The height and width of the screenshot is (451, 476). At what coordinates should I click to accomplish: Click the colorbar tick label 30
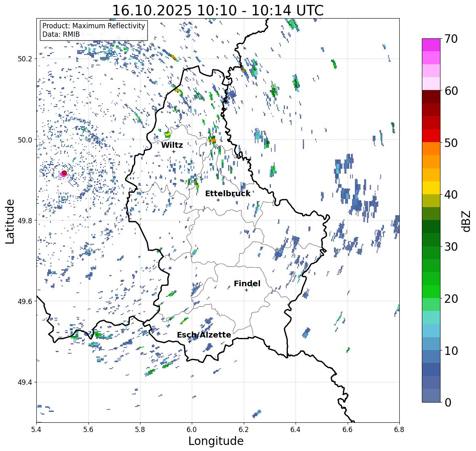tap(451, 247)
